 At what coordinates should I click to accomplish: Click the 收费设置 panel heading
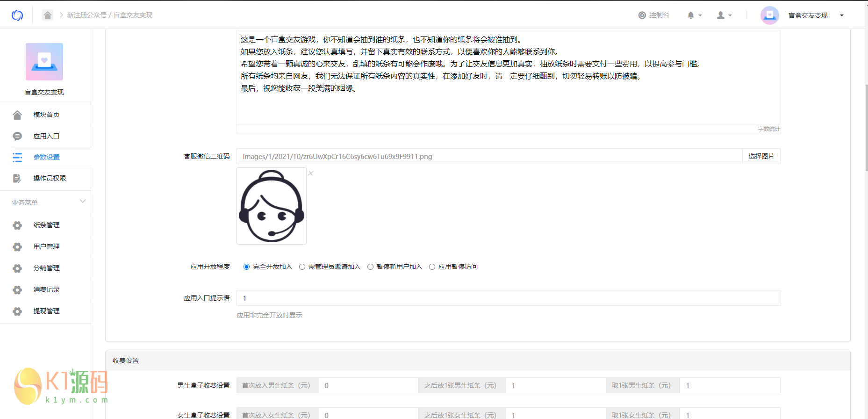[x=126, y=361]
